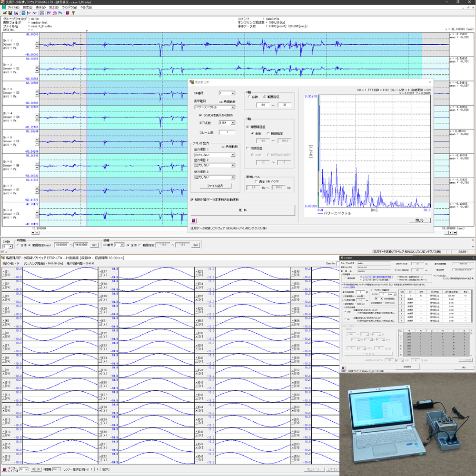The width and height of the screenshot is (476, 476).
Task: Click the purple book manual toolbar icon
Action: (x=68, y=13)
